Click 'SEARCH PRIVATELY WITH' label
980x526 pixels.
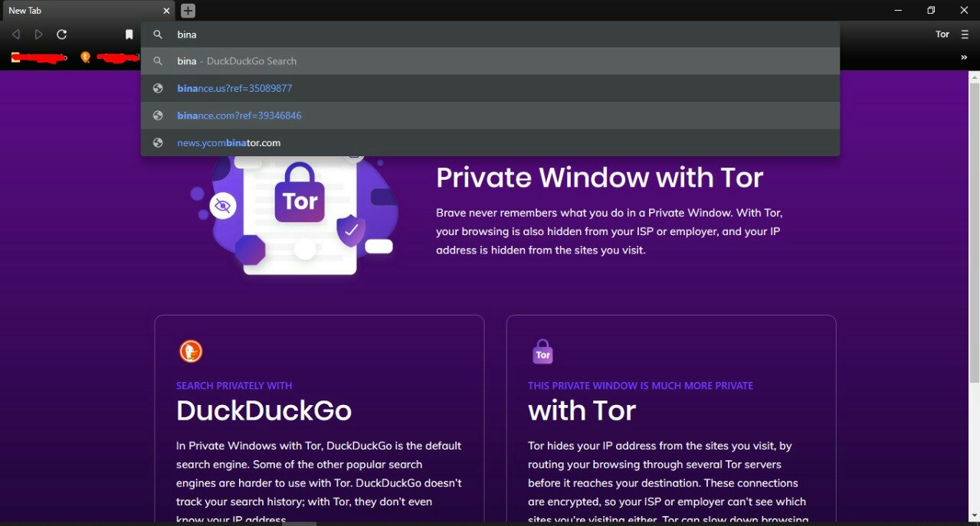(234, 386)
